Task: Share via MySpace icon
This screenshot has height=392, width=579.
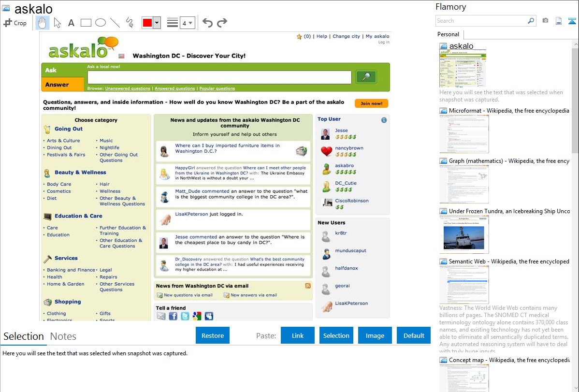Action: [209, 316]
